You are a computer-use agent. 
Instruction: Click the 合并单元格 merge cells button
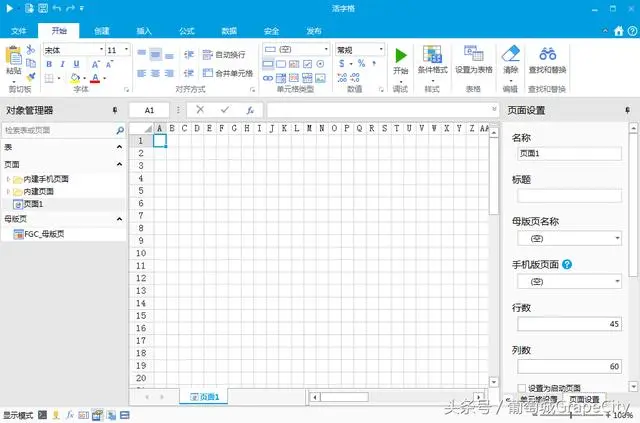[228, 73]
